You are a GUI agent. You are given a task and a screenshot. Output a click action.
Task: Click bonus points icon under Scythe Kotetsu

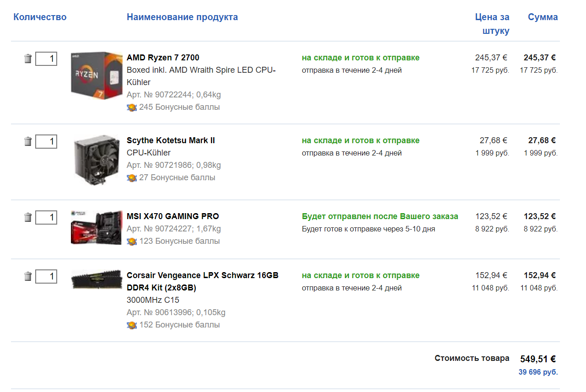[132, 178]
